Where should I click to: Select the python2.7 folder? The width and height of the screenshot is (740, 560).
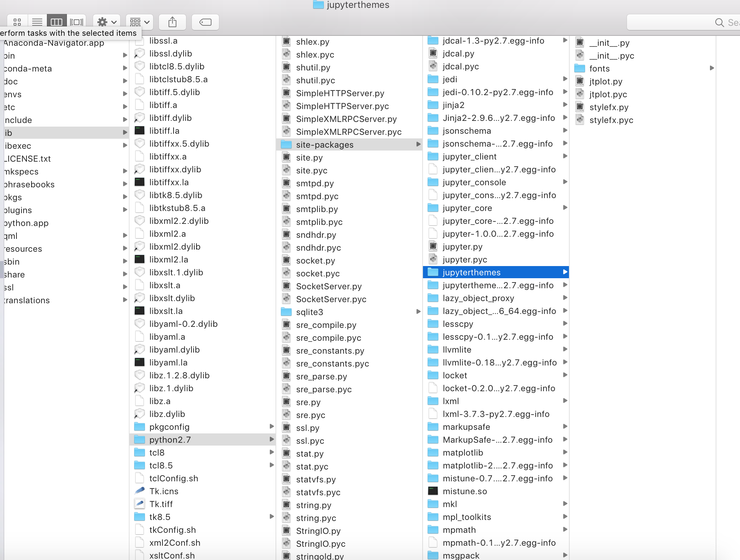click(170, 439)
